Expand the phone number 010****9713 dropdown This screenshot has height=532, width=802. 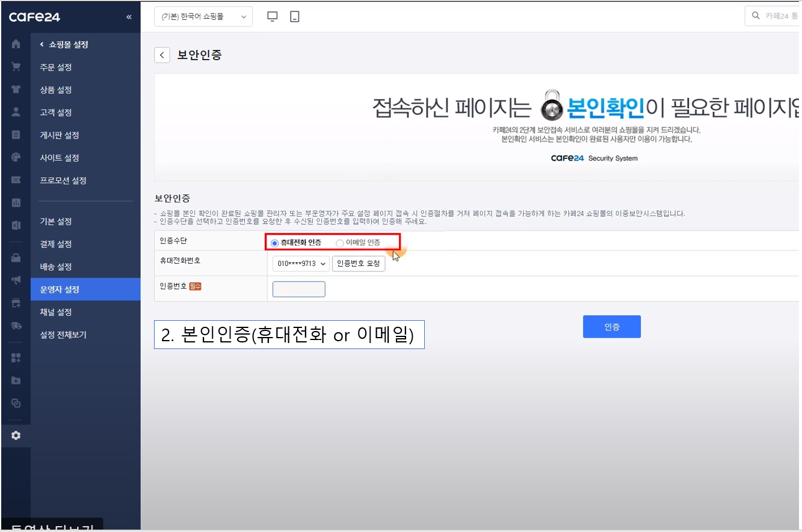tap(301, 264)
